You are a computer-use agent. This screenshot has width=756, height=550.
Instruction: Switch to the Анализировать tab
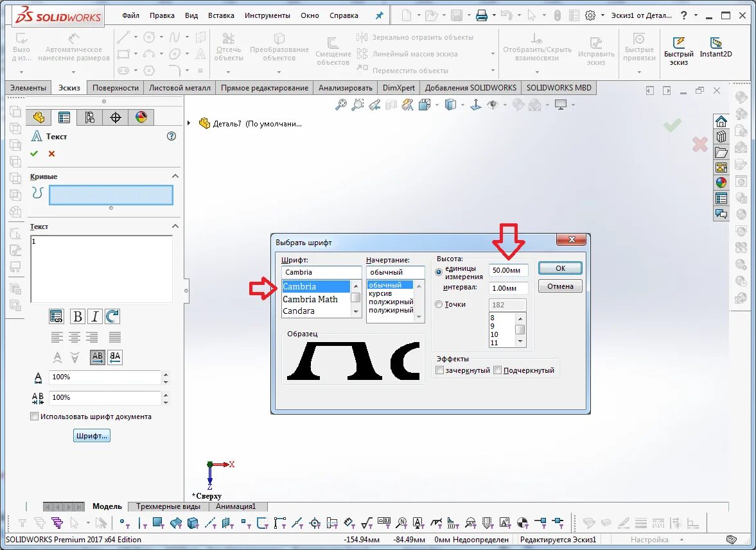345,88
